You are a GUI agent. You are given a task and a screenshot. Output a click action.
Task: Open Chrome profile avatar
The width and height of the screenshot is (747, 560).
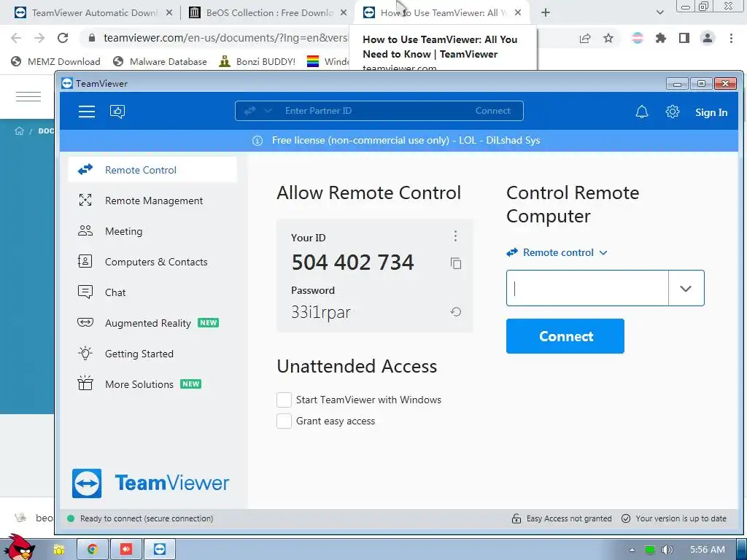click(x=708, y=38)
